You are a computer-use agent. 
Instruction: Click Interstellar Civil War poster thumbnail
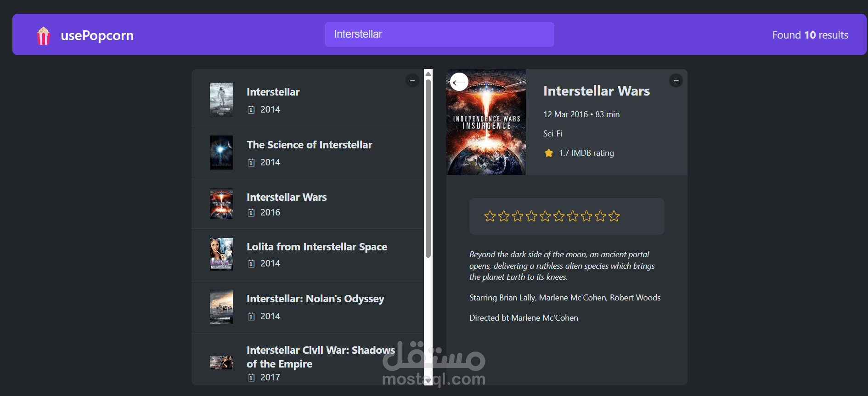(221, 363)
